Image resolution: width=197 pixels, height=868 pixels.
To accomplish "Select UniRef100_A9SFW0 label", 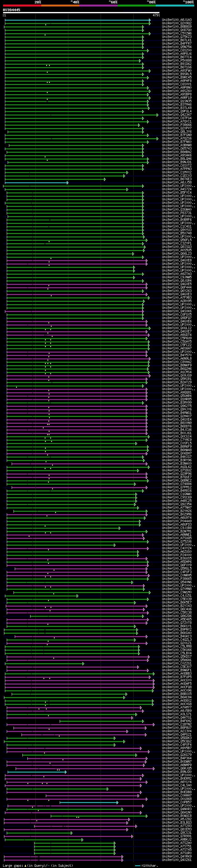I will (177, 71).
